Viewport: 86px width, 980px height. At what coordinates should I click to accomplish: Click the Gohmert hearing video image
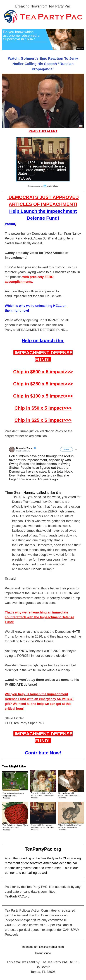[43, 101]
